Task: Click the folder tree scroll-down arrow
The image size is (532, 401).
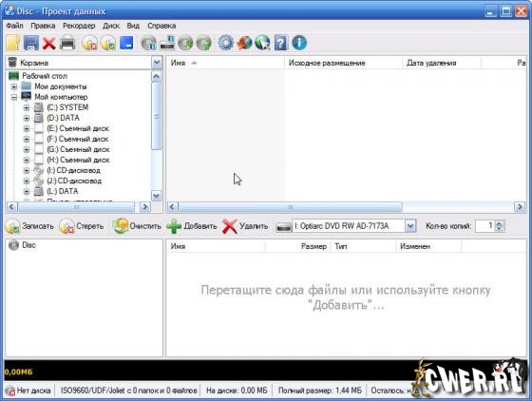Action: (156, 196)
